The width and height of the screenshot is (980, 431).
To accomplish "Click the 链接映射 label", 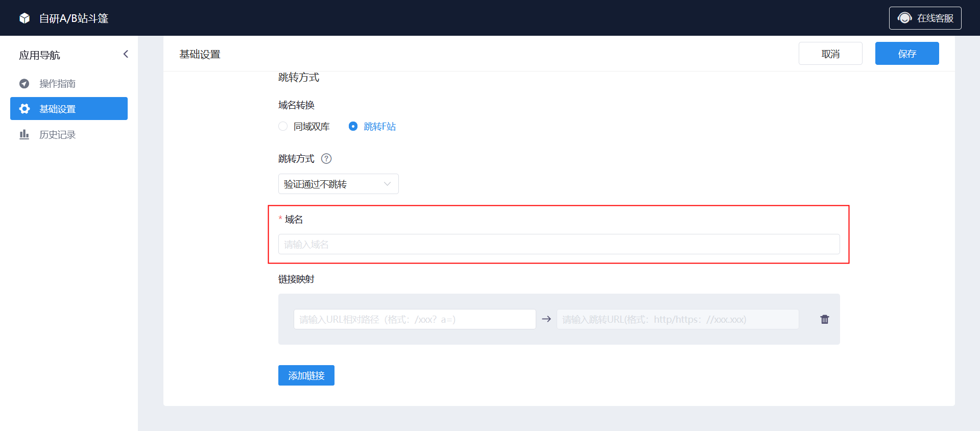I will tap(296, 279).
